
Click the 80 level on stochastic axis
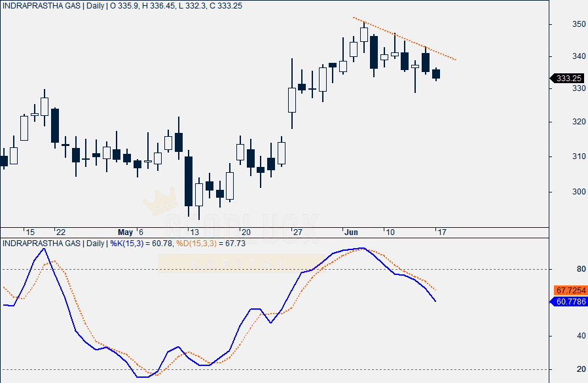[581, 269]
